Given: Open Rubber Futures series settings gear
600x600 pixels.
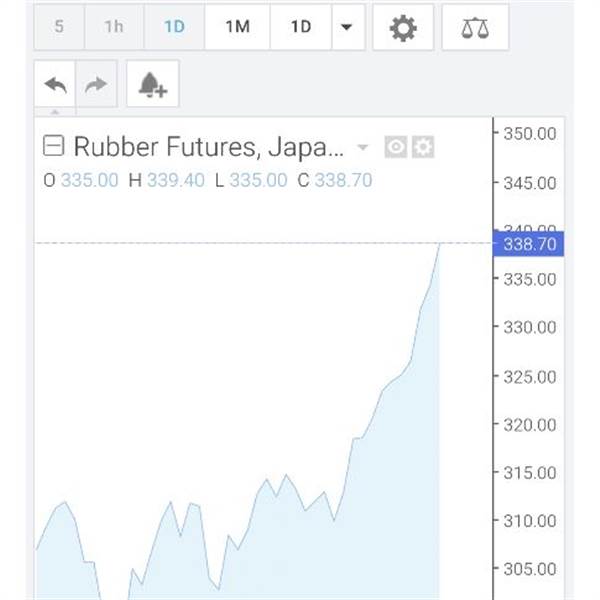Looking at the screenshot, I should [x=424, y=148].
